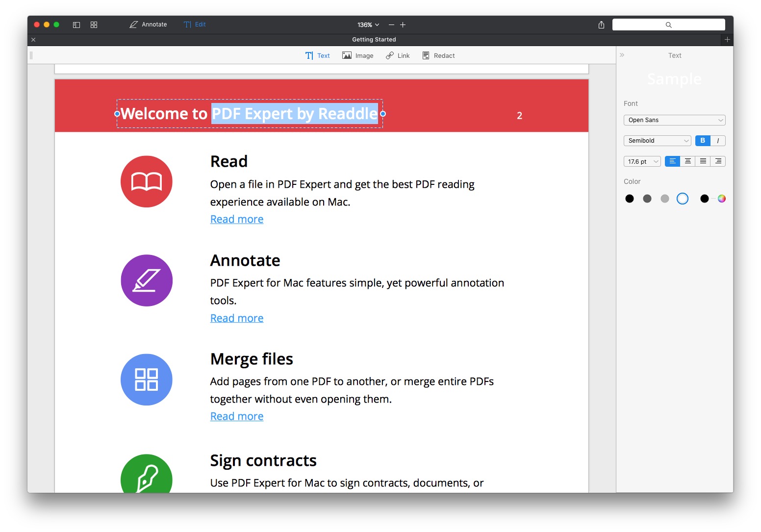
Task: Open the Semibold font weight dropdown
Action: (x=657, y=141)
